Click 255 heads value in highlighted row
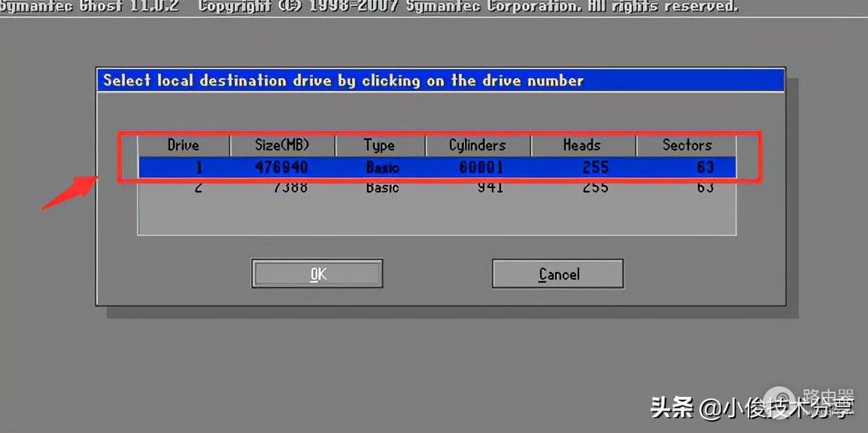The height and width of the screenshot is (433, 868). click(x=595, y=167)
